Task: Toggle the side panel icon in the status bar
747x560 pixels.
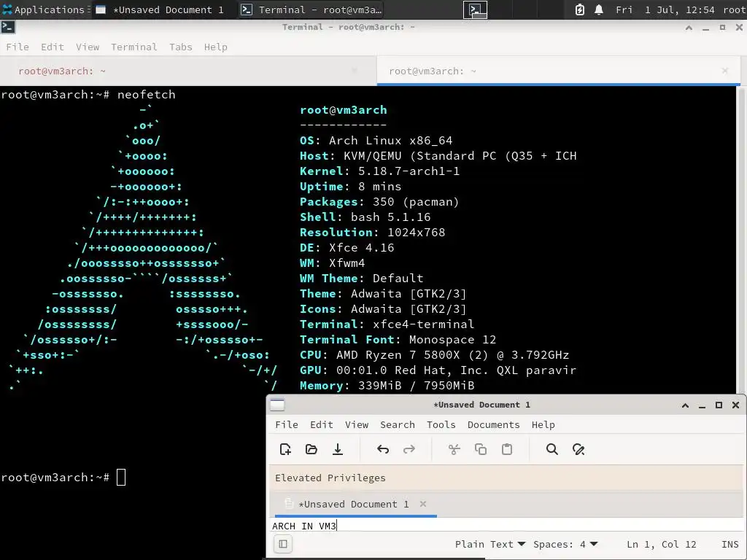Action: 283,544
